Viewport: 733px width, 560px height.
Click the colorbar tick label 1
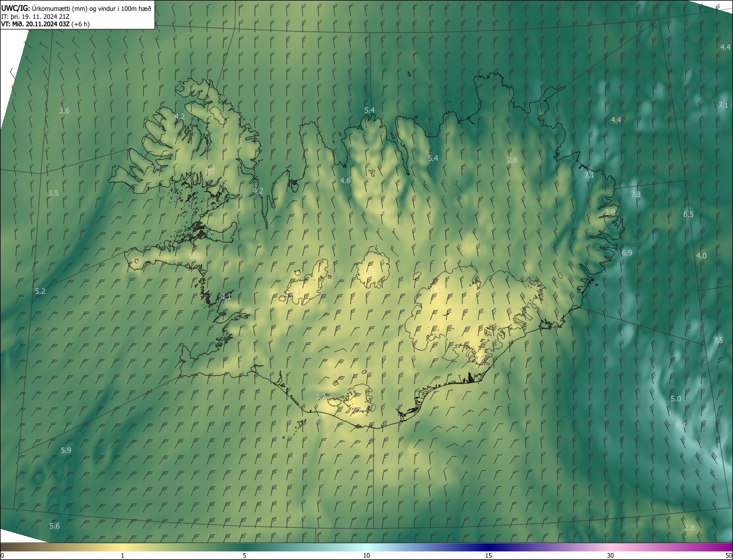tap(123, 556)
